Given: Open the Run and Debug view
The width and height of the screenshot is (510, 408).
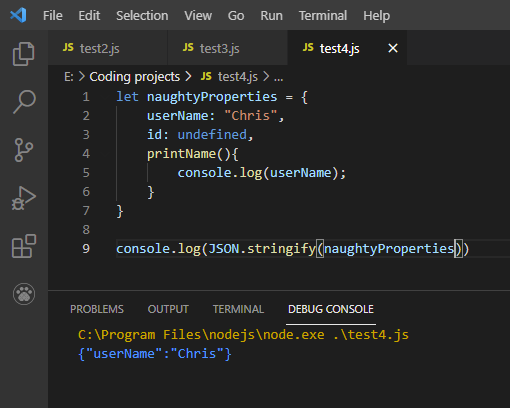Looking at the screenshot, I should [x=24, y=198].
